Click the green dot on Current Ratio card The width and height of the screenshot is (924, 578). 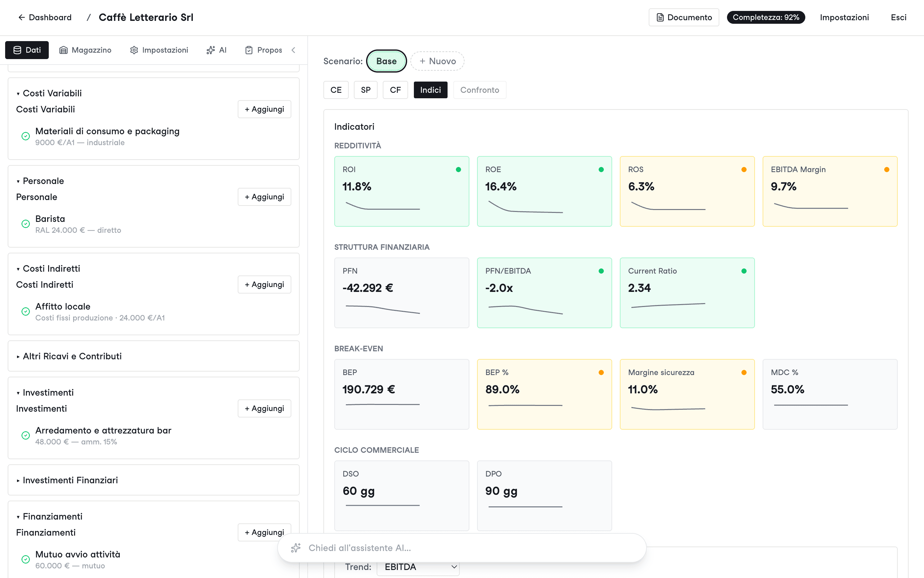(x=744, y=271)
